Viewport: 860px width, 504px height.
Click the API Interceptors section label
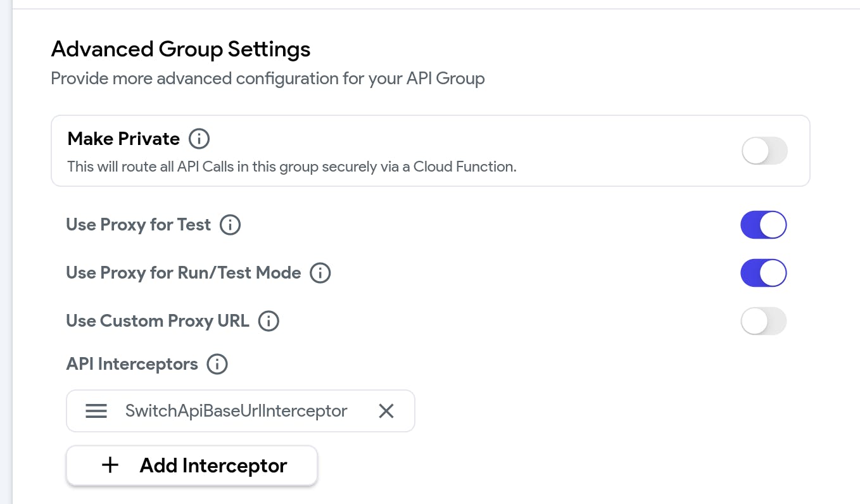click(132, 364)
